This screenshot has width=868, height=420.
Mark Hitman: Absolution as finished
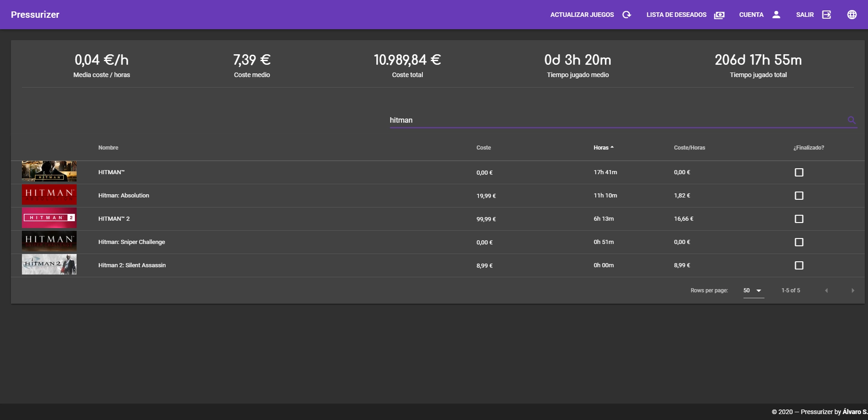799,196
